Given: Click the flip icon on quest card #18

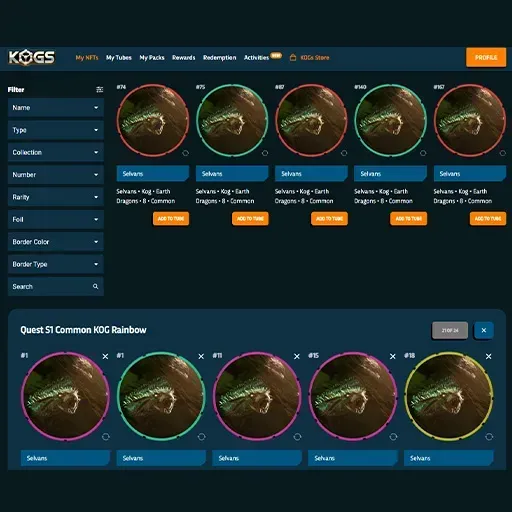Looking at the screenshot, I should click(489, 437).
